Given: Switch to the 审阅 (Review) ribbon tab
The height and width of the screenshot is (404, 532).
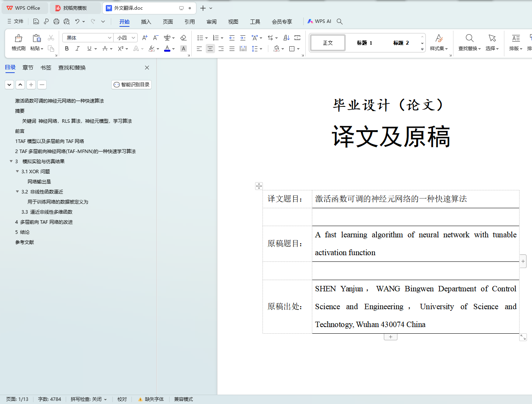Looking at the screenshot, I should pos(211,22).
